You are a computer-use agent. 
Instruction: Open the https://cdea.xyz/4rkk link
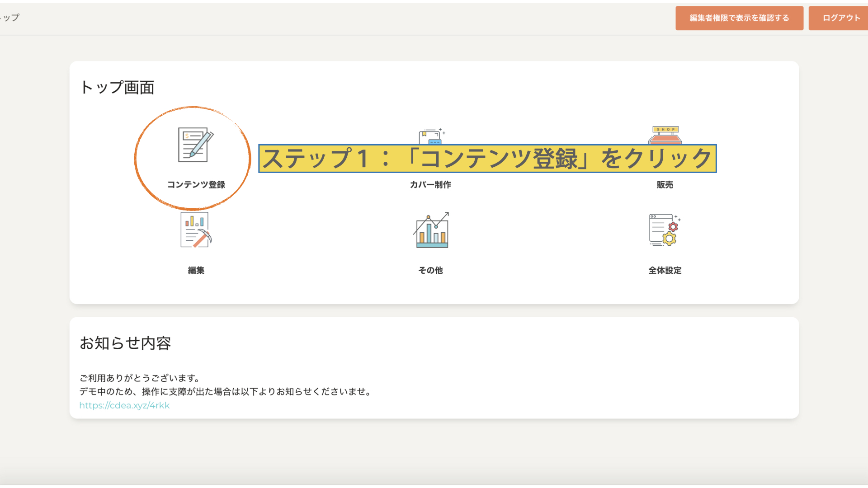(x=124, y=405)
